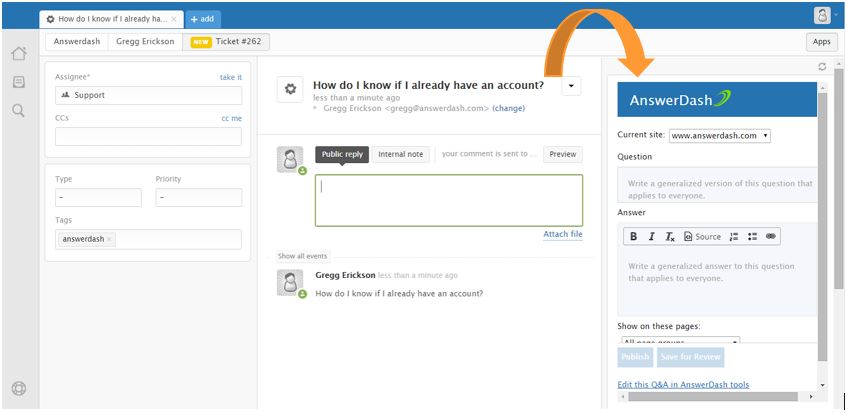Open the Answerdash breadcrumb tab

tap(77, 42)
